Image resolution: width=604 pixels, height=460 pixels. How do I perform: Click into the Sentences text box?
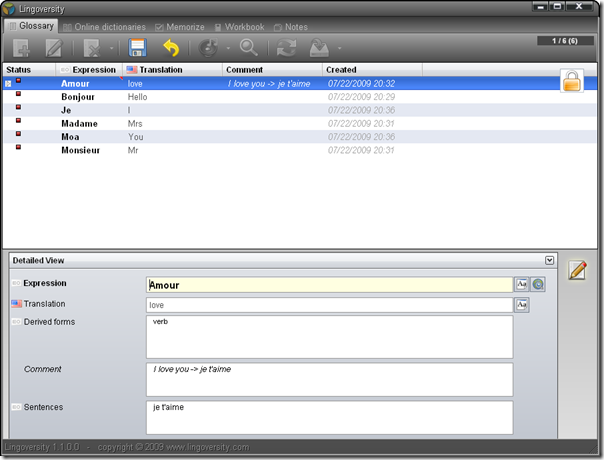click(329, 418)
